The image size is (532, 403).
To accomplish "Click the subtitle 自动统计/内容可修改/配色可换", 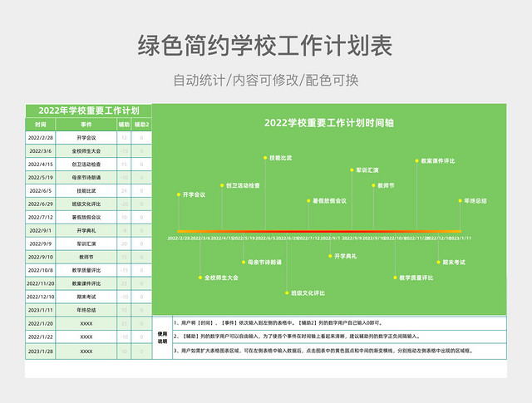I will click(x=266, y=81).
